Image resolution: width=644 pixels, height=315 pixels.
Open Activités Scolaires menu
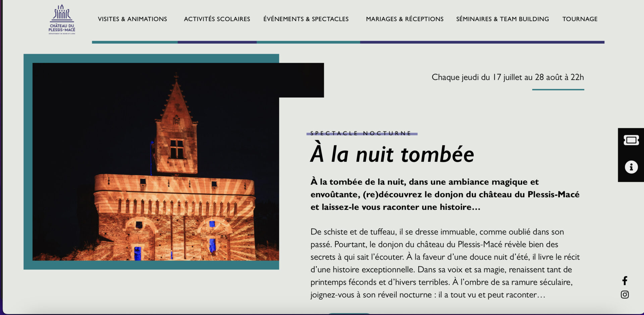coord(217,19)
